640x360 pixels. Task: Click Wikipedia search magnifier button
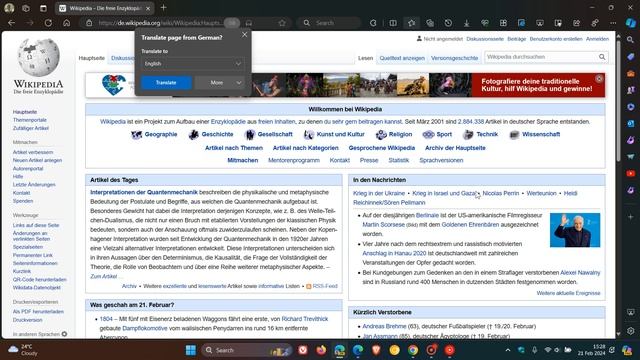pyautogui.click(x=602, y=57)
